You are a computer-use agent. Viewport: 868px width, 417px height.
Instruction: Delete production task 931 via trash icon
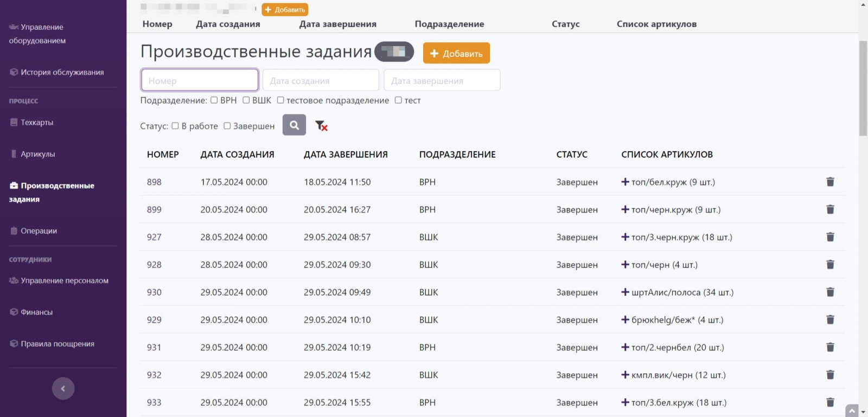click(x=830, y=347)
